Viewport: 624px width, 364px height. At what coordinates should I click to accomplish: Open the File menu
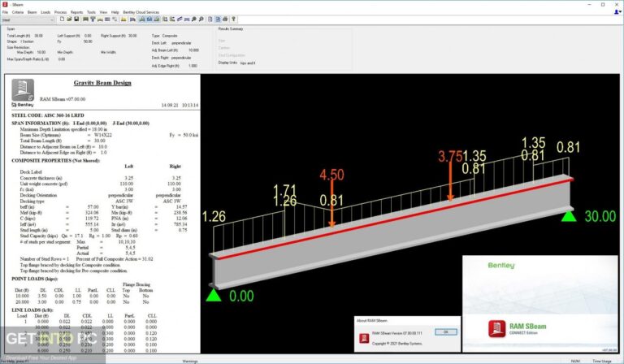pyautogui.click(x=5, y=12)
